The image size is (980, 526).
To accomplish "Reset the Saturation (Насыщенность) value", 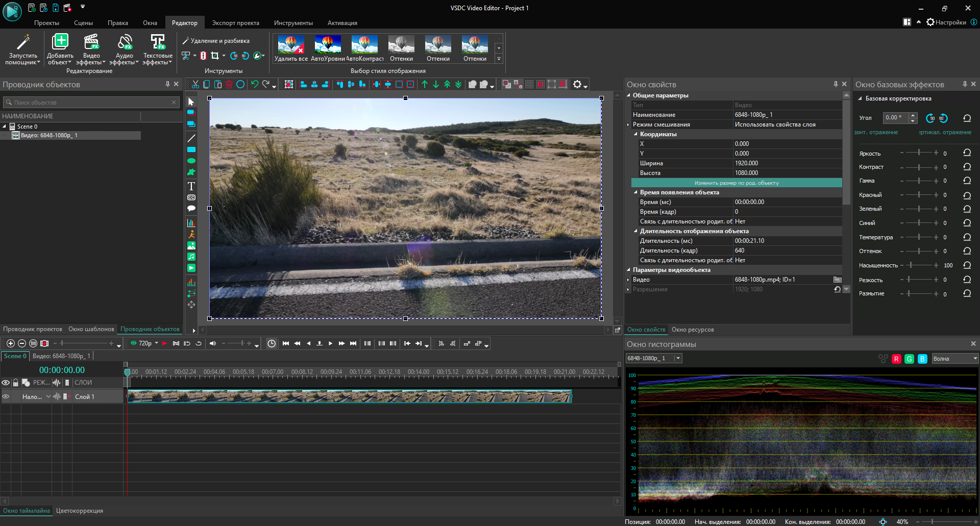I will click(967, 265).
